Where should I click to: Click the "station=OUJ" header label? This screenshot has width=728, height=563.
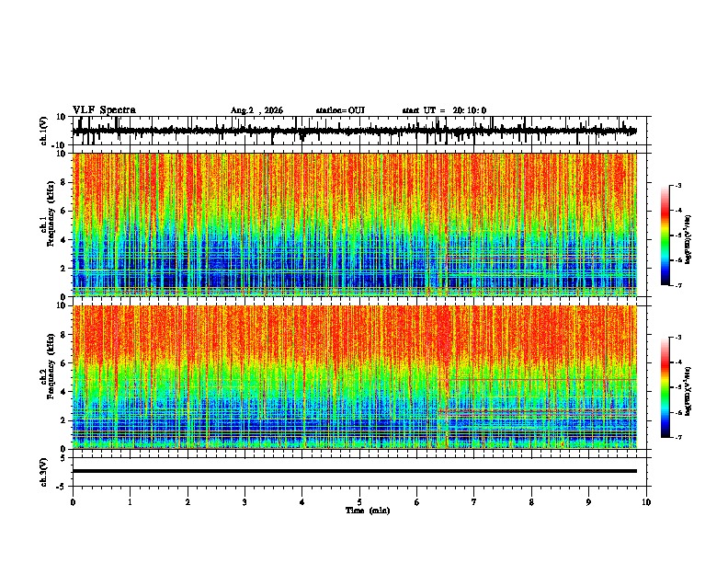(340, 110)
